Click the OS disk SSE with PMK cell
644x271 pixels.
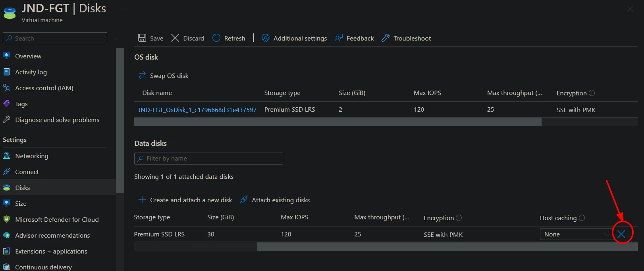click(576, 110)
